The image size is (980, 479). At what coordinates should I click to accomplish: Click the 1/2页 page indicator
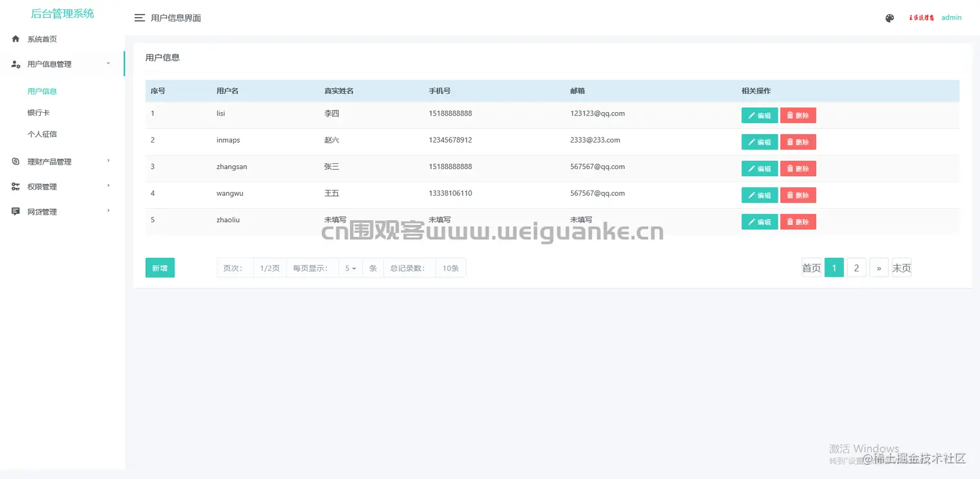coord(270,268)
